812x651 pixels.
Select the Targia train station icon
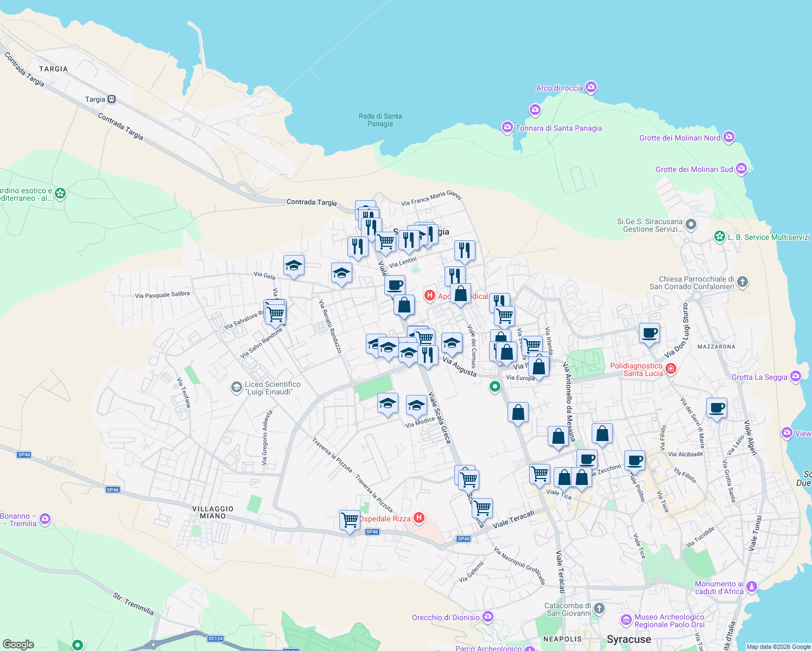(112, 99)
